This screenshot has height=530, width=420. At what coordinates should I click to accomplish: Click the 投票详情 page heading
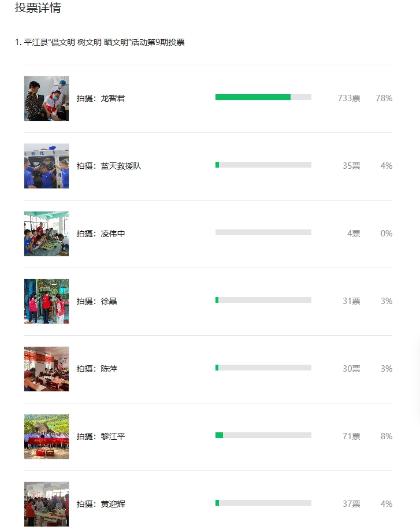pyautogui.click(x=38, y=8)
